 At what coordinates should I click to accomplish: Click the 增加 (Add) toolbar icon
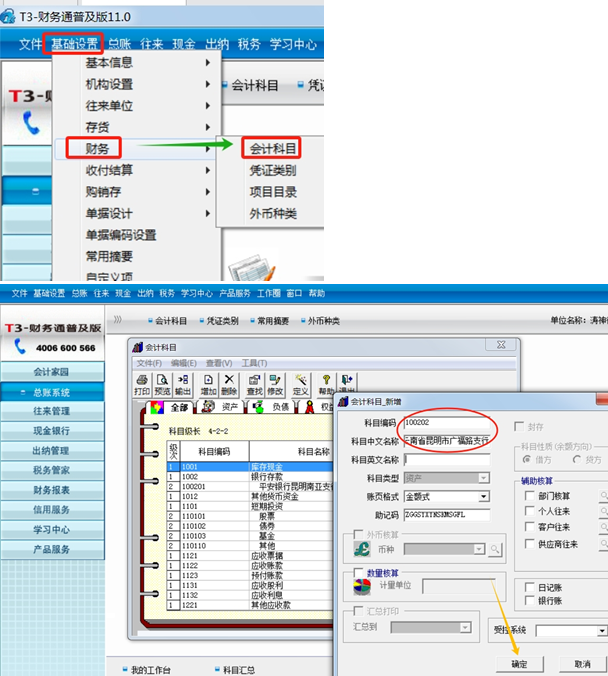coord(208,385)
